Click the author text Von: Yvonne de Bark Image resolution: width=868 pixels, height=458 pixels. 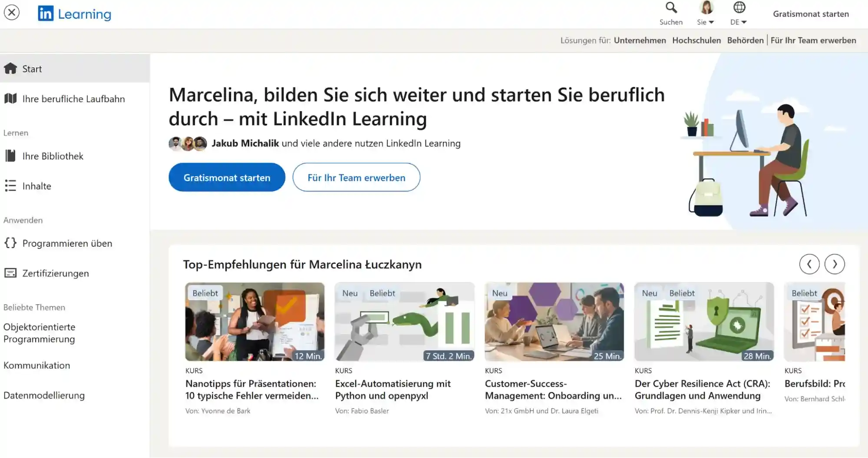point(218,411)
